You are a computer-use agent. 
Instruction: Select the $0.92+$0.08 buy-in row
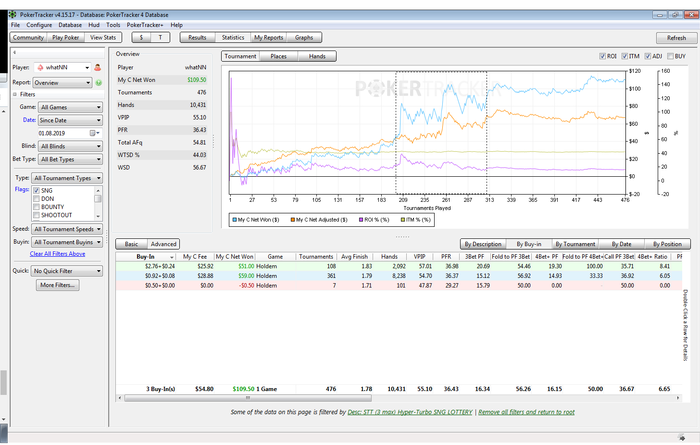(399, 276)
